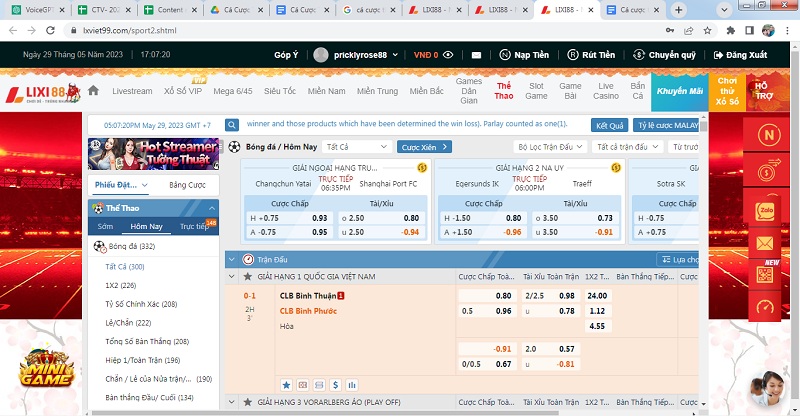
Task: Open the Lựa chọn sort dropdown
Action: click(x=678, y=259)
